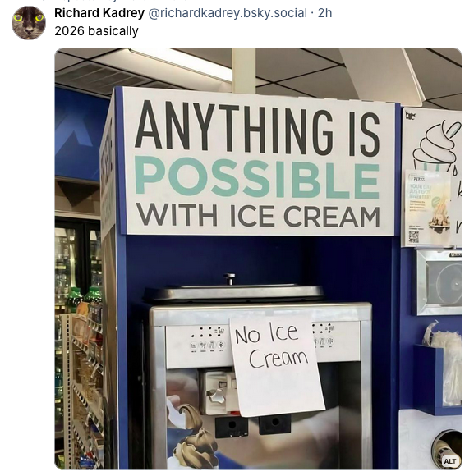Open the 2h post timestamp

(x=324, y=13)
